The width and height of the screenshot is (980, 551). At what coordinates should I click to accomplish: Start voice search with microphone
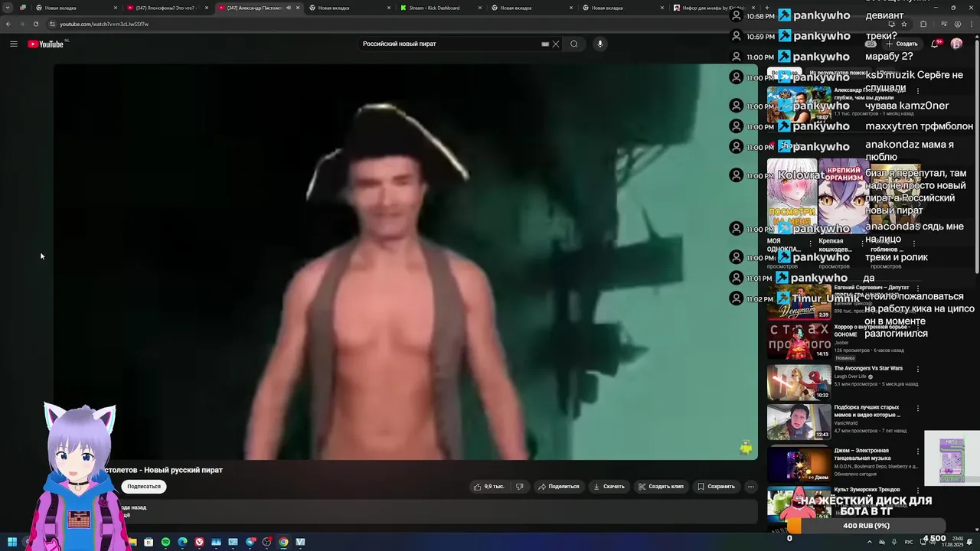(600, 44)
